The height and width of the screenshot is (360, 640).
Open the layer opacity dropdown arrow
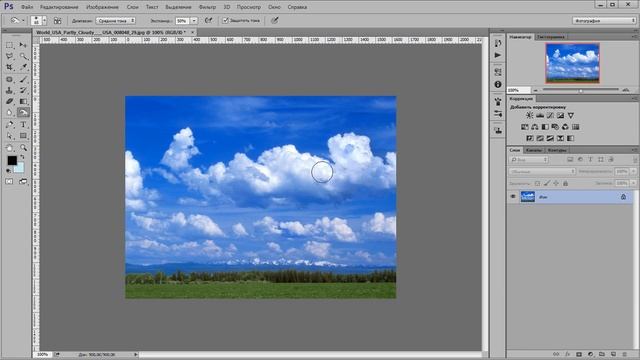633,171
